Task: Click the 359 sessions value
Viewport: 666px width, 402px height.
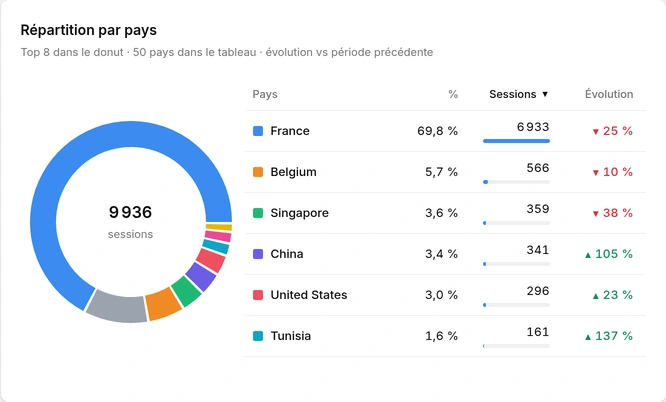Action: (x=538, y=209)
